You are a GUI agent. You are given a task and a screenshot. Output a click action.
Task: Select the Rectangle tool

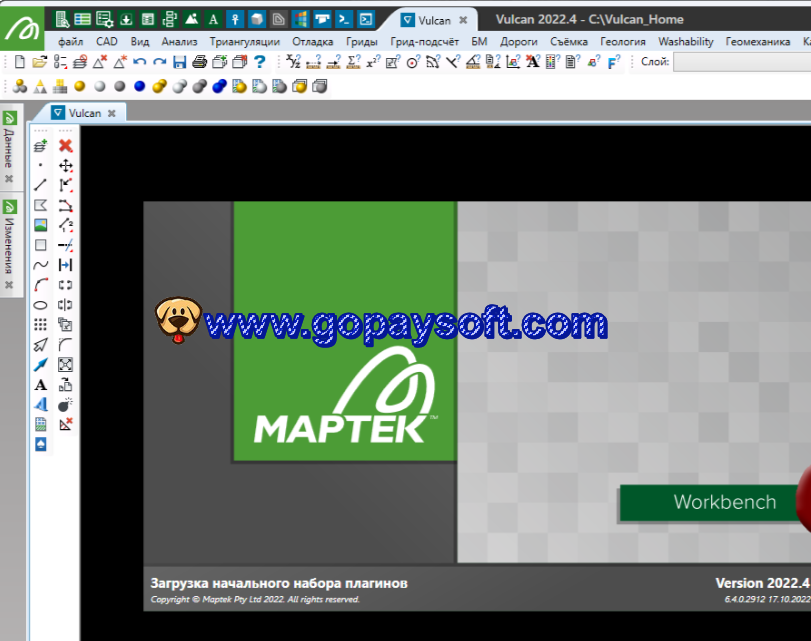pos(40,245)
